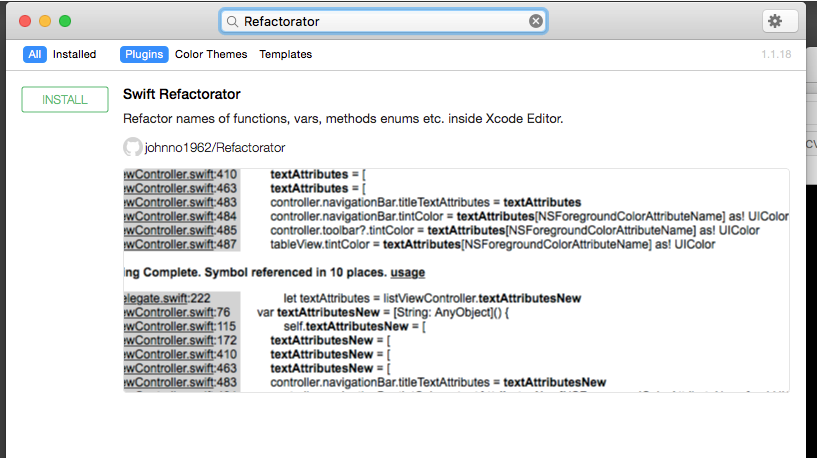Viewport: 817px width, 458px height.
Task: Maximize the window with the green button
Action: point(65,21)
